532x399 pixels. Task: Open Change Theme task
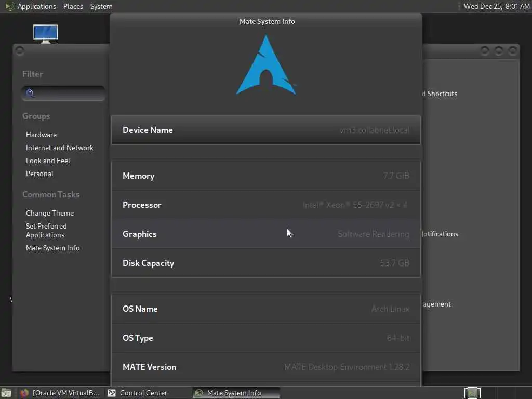click(50, 213)
